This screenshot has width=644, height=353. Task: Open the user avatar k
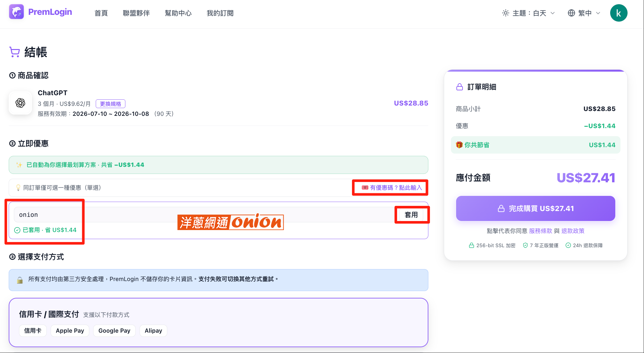[x=619, y=13]
